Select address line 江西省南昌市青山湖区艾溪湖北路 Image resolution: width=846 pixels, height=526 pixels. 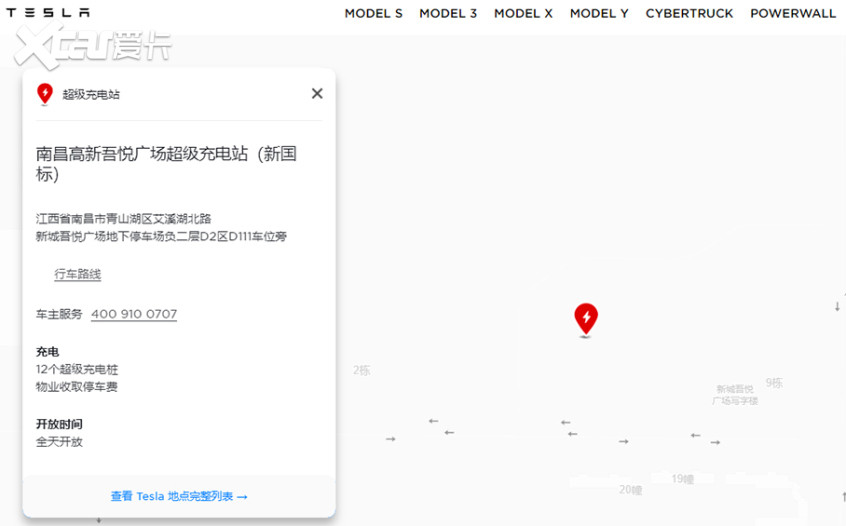(124, 218)
